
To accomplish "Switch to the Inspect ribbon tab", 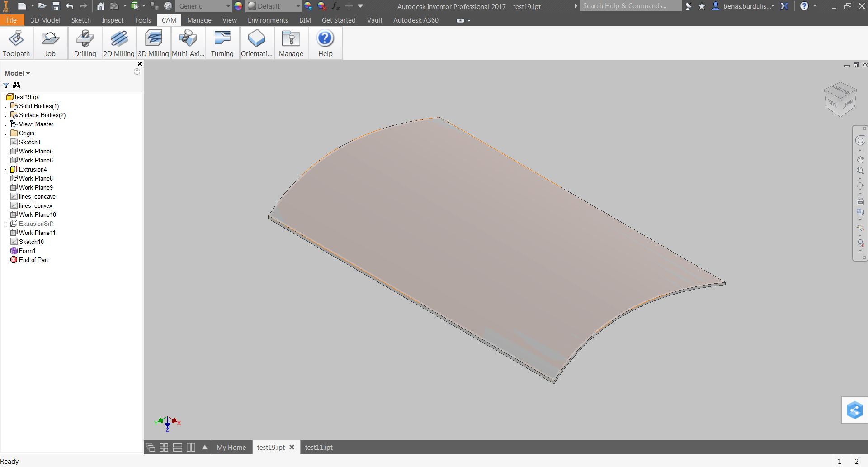I will (x=112, y=20).
